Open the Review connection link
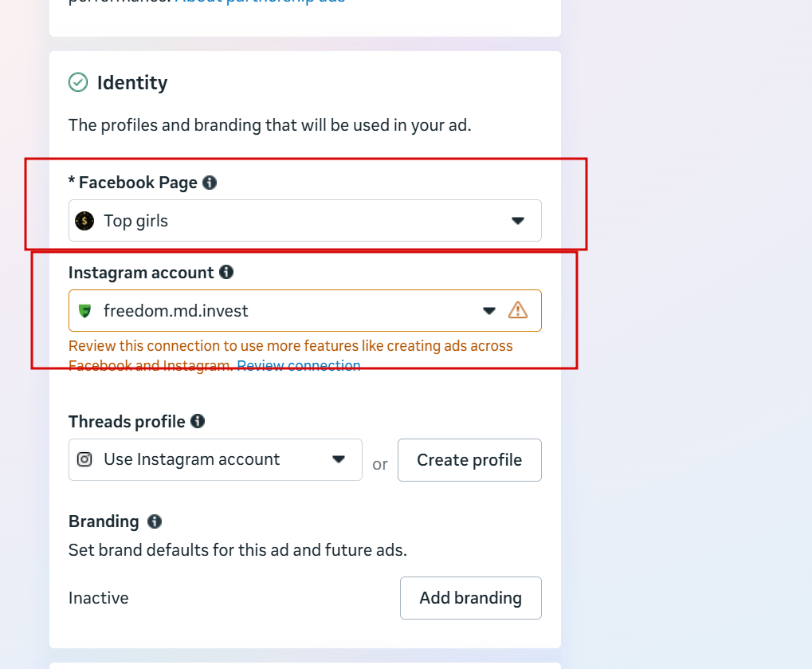This screenshot has height=669, width=812. pos(299,366)
